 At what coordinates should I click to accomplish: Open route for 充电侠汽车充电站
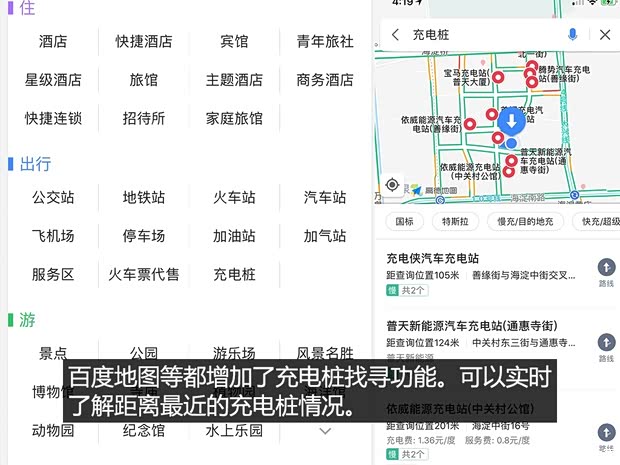pos(606,272)
